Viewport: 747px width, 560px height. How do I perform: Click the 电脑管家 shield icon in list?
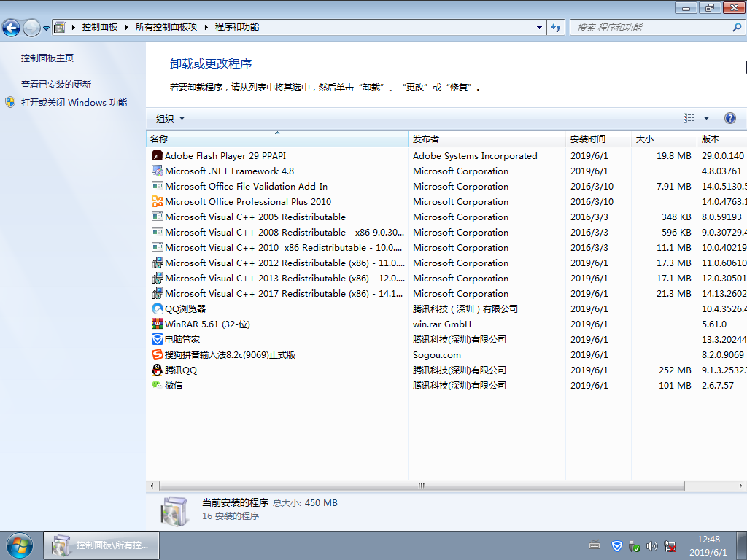[158, 339]
